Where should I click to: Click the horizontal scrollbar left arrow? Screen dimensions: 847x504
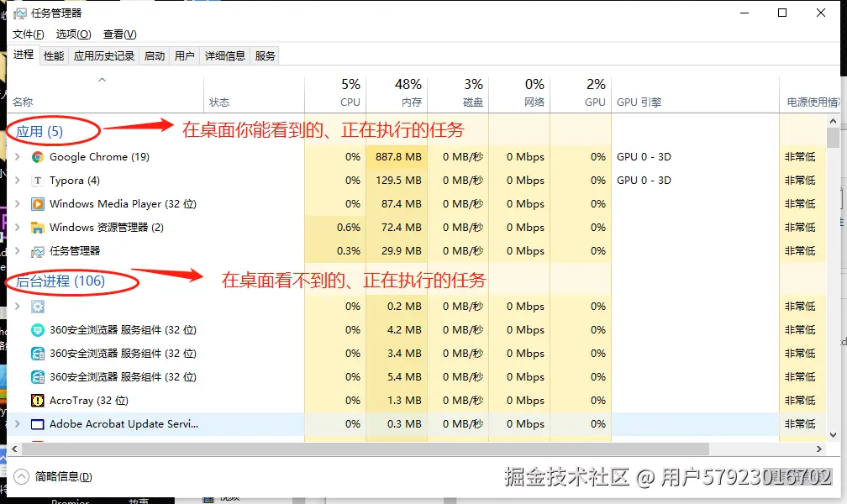coord(14,449)
